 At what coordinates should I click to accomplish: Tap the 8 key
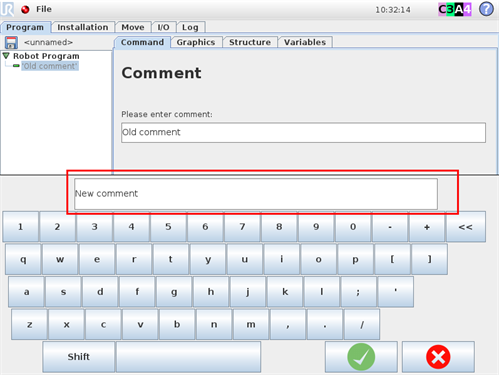pyautogui.click(x=280, y=227)
